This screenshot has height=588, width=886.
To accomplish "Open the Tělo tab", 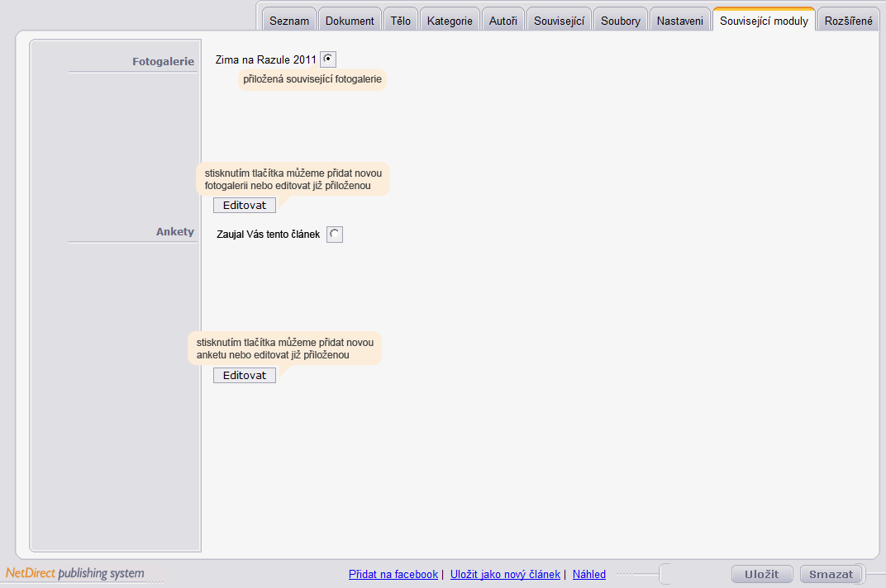I will tap(401, 20).
